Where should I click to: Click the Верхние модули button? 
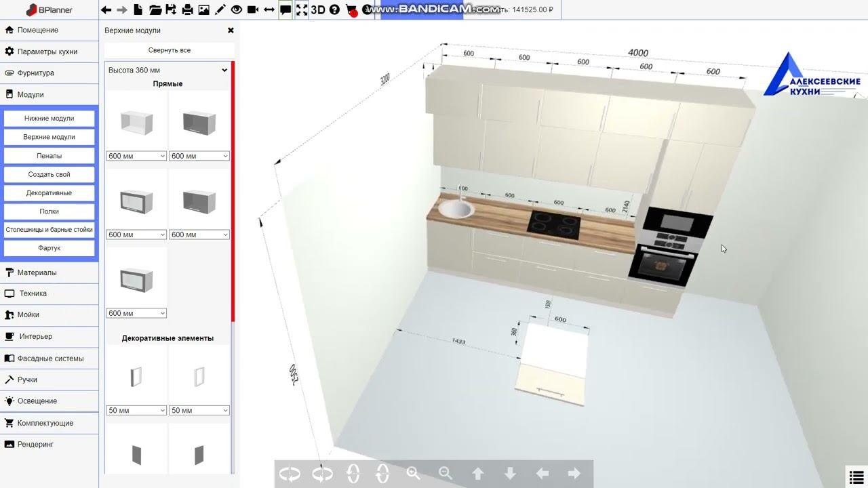click(x=49, y=137)
